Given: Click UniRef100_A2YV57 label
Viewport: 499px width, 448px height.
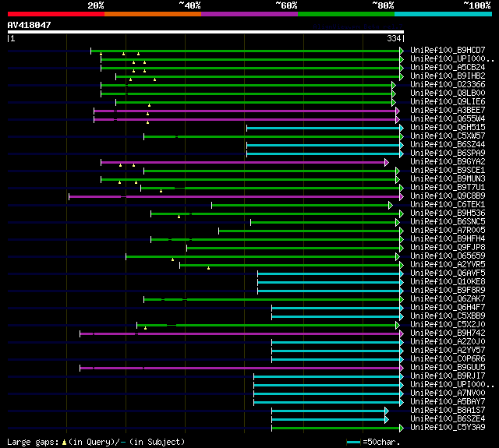Looking at the screenshot, I should coord(448,351).
